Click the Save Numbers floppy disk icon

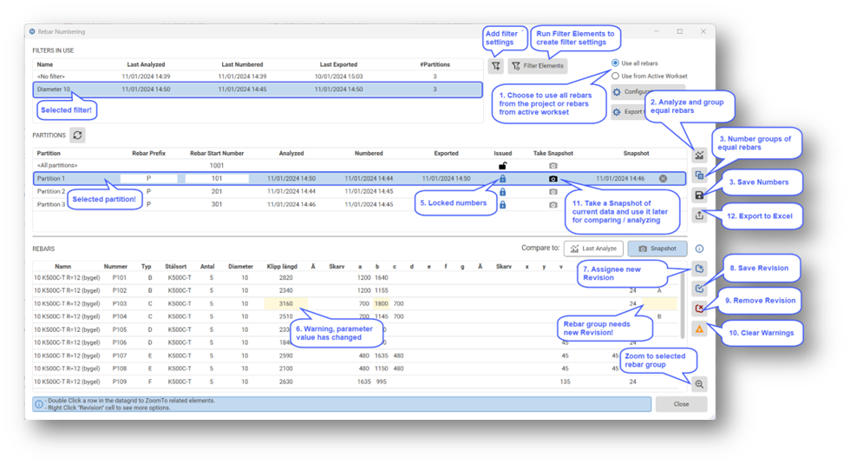coord(699,195)
